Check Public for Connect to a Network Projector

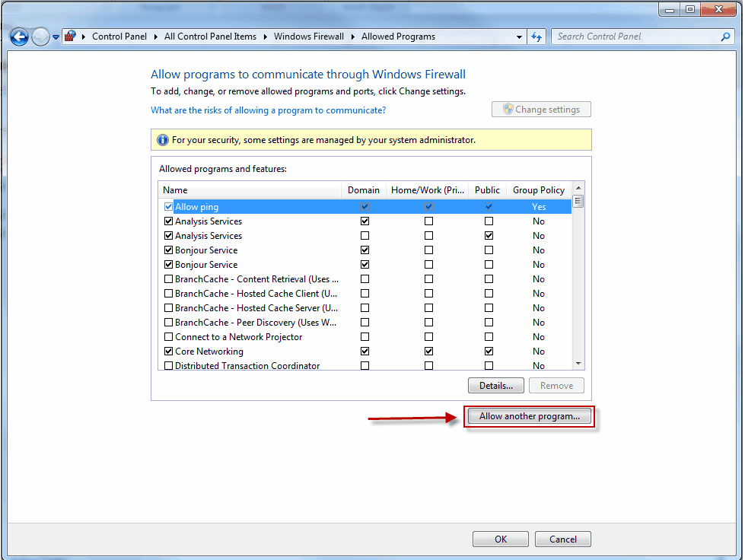click(x=489, y=337)
